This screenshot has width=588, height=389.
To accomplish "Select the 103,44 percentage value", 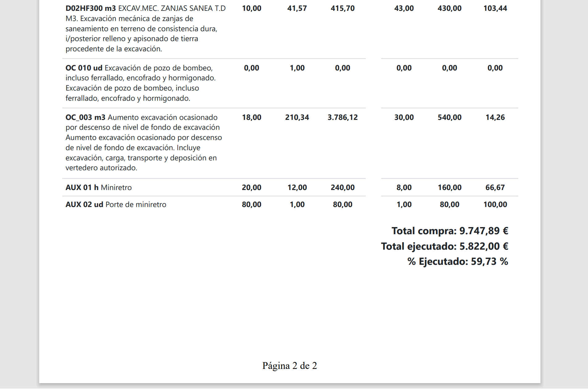I will (495, 8).
